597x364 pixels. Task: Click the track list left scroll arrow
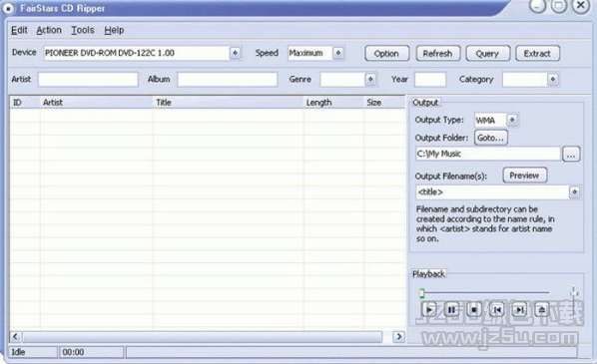pyautogui.click(x=15, y=337)
